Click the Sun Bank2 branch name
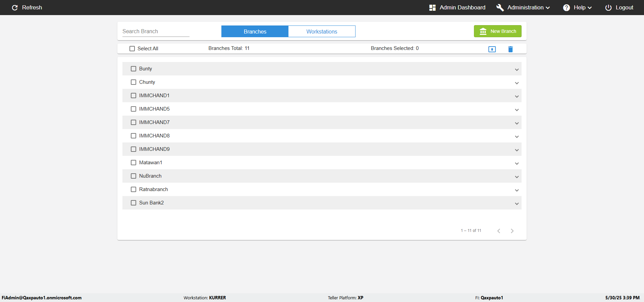 coord(151,203)
